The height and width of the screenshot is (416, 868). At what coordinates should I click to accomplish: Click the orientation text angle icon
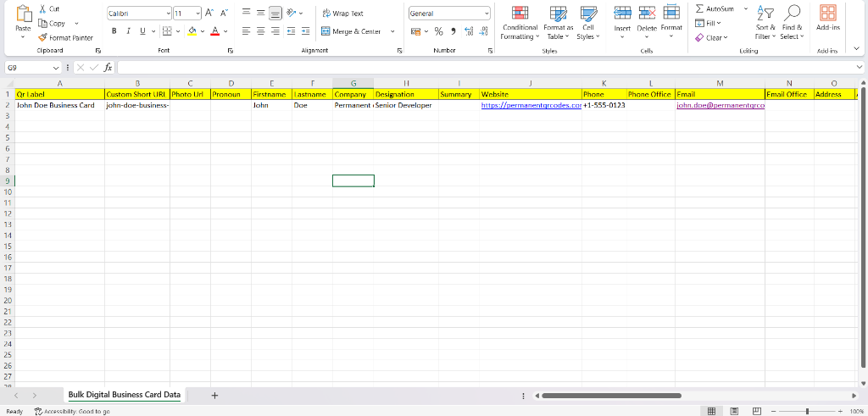point(292,13)
